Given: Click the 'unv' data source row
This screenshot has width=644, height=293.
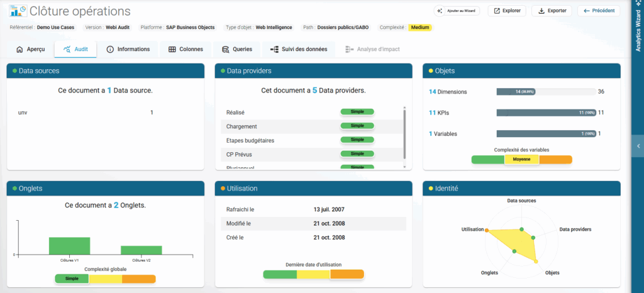Looking at the screenshot, I should 86,113.
